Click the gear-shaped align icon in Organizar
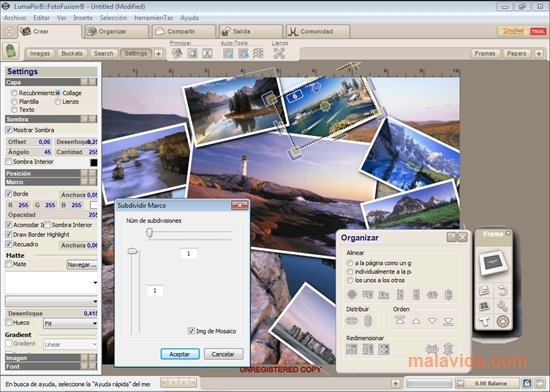This screenshot has height=392, width=550. click(352, 295)
